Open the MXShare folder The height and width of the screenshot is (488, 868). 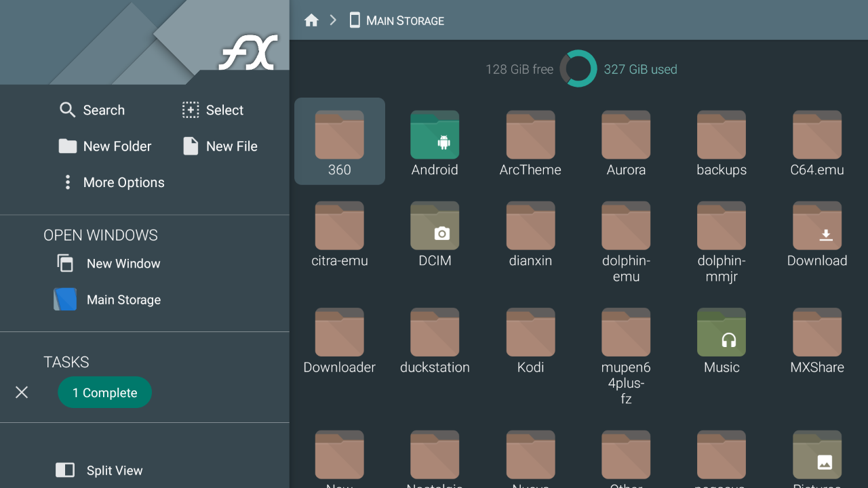817,341
